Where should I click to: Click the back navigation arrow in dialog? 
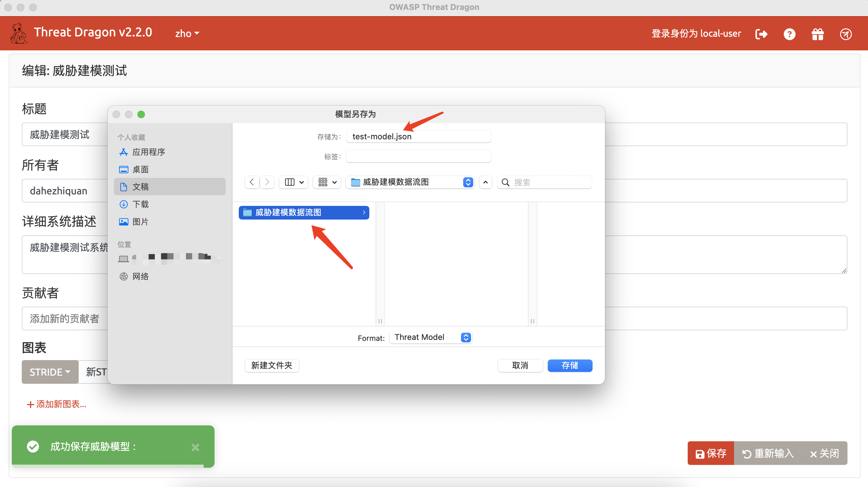coord(252,182)
